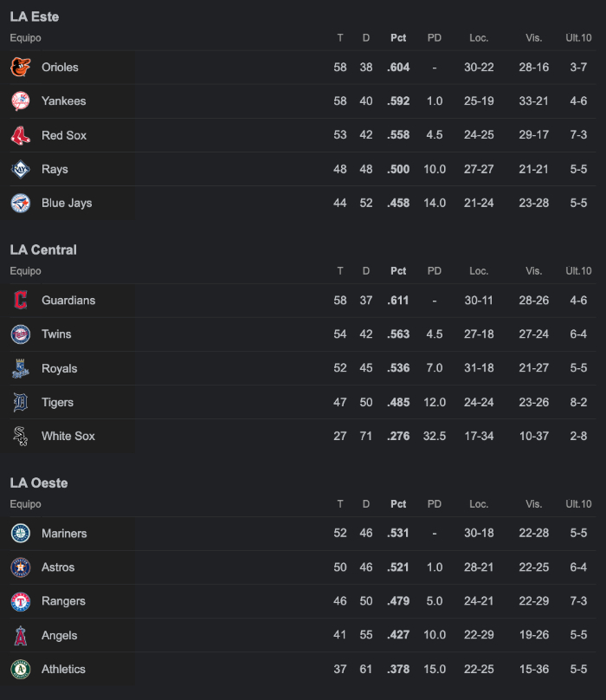606x700 pixels.
Task: Select the Yankees logo icon
Action: [21, 100]
